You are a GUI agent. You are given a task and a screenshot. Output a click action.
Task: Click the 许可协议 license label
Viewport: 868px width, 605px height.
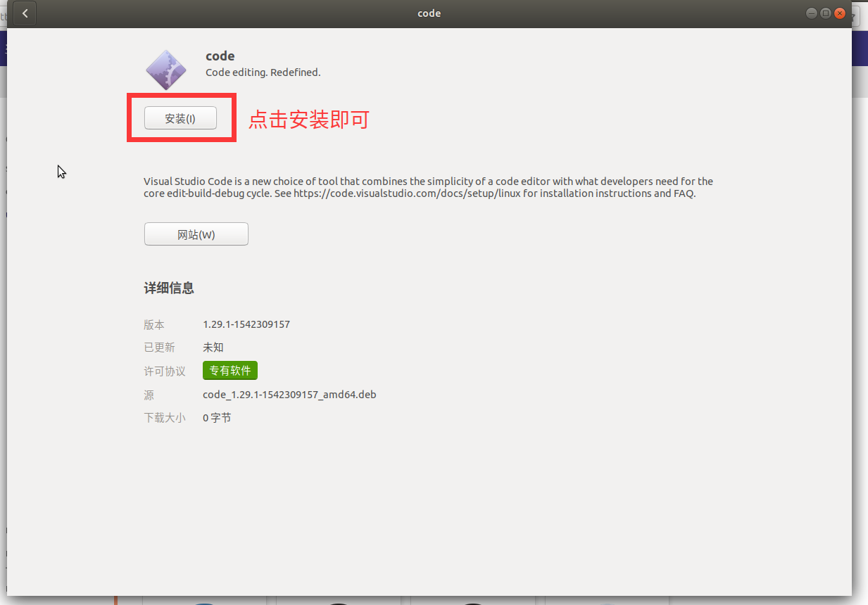pyautogui.click(x=165, y=371)
